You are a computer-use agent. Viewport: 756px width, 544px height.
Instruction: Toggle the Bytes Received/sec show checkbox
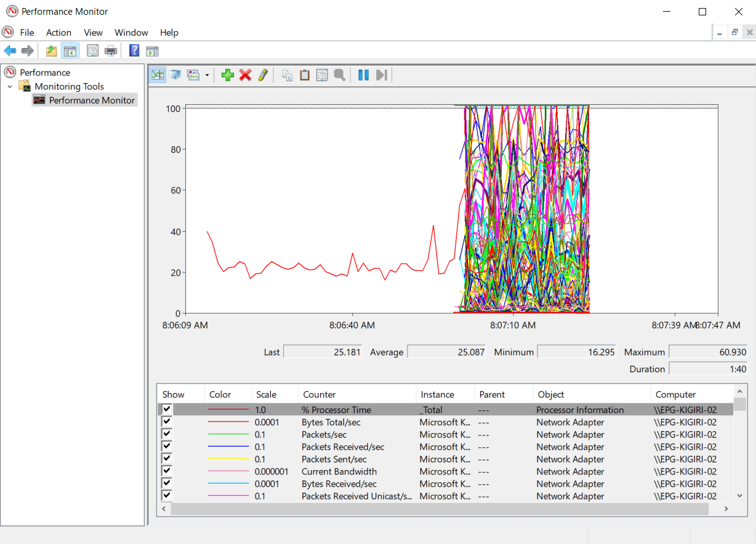click(166, 484)
